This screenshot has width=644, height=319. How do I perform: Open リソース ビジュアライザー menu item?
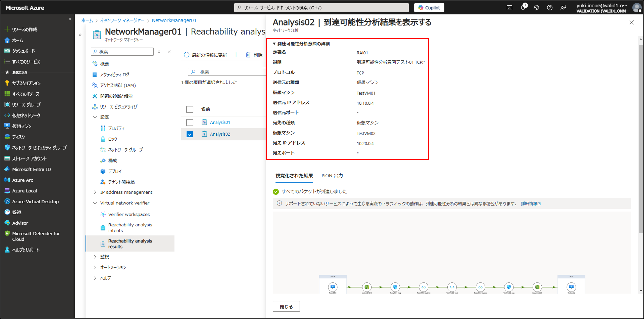click(x=120, y=107)
